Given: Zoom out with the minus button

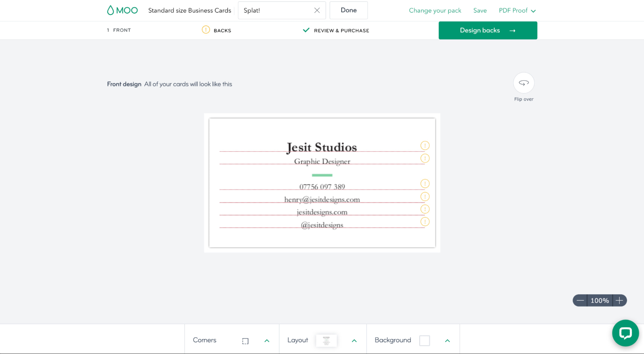Looking at the screenshot, I should (580, 300).
